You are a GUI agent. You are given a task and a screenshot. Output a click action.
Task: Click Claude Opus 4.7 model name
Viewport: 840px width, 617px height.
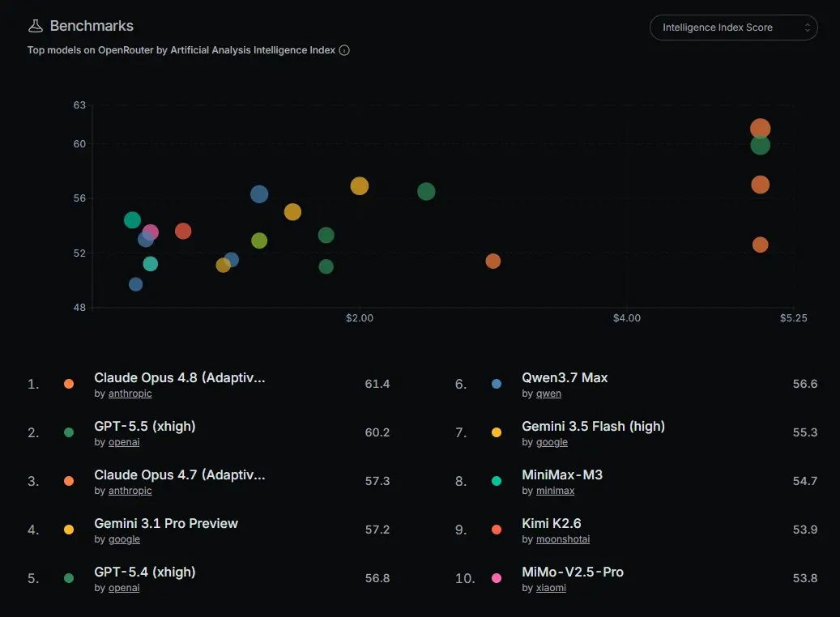(x=180, y=475)
